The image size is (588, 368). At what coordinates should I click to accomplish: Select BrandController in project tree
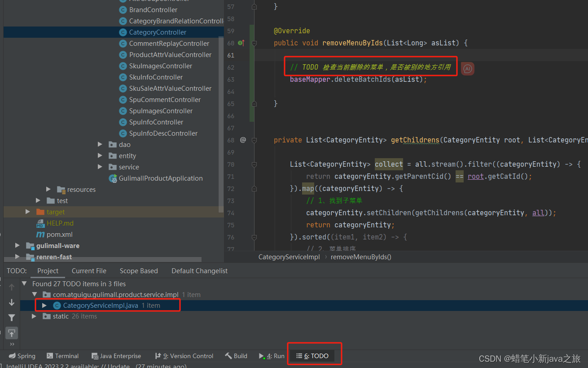(153, 9)
